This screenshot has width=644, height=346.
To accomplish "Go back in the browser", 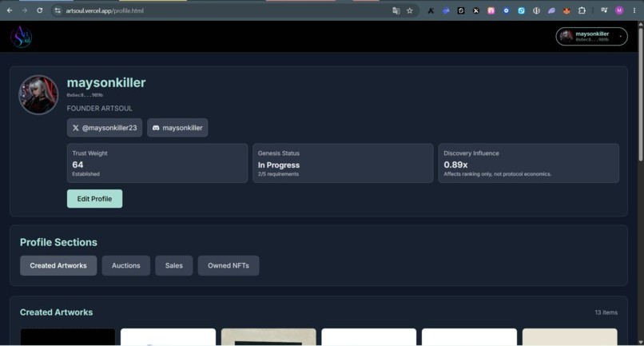I will [x=10, y=10].
